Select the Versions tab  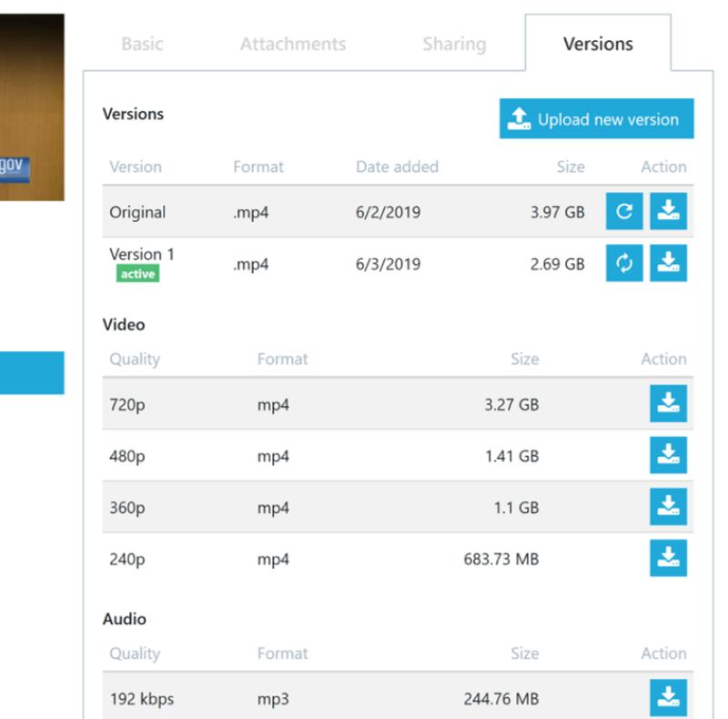[x=598, y=44]
